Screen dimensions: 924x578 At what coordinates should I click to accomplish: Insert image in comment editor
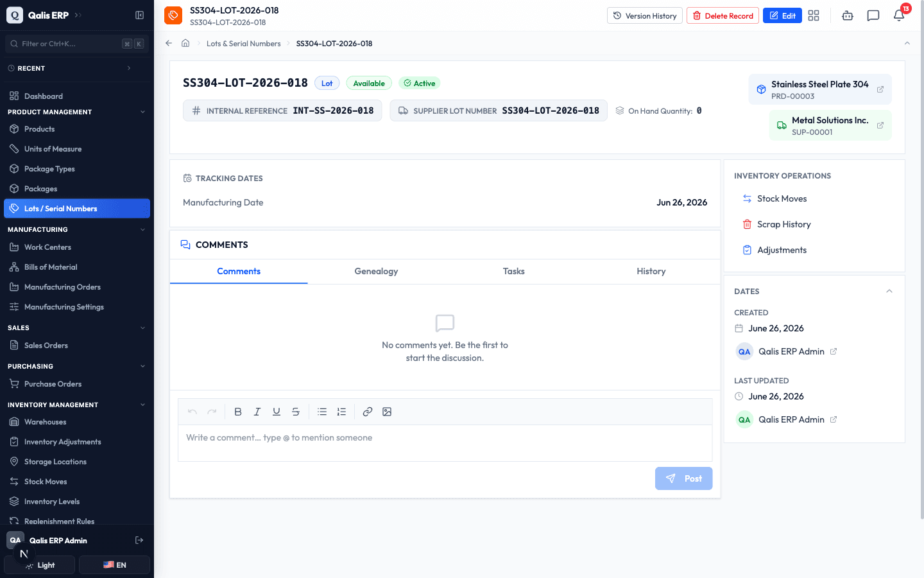[x=387, y=412]
